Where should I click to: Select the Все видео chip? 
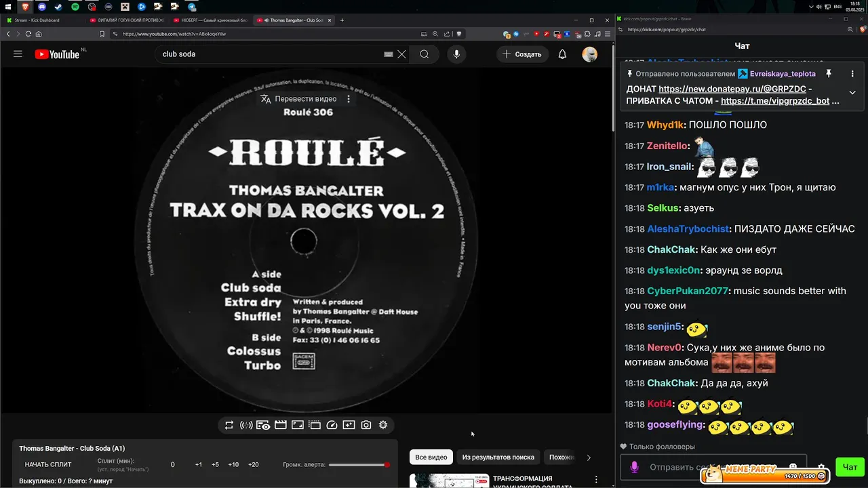click(431, 457)
